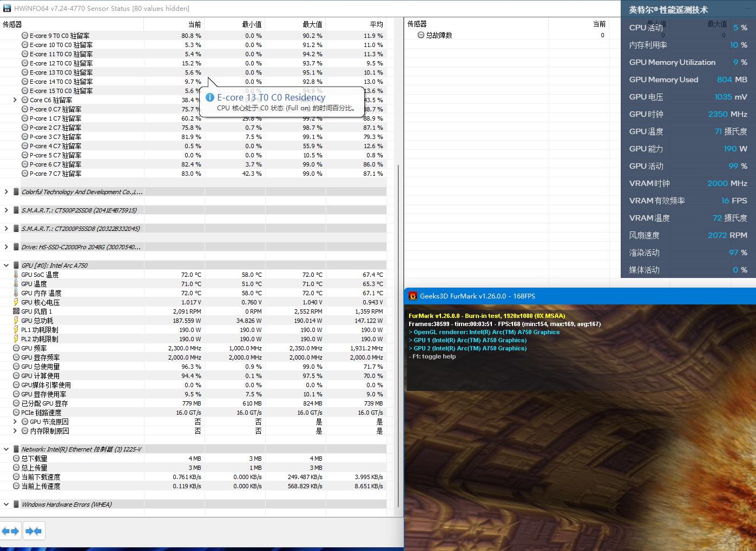Click the 最大值 column header in left panel

tap(312, 24)
